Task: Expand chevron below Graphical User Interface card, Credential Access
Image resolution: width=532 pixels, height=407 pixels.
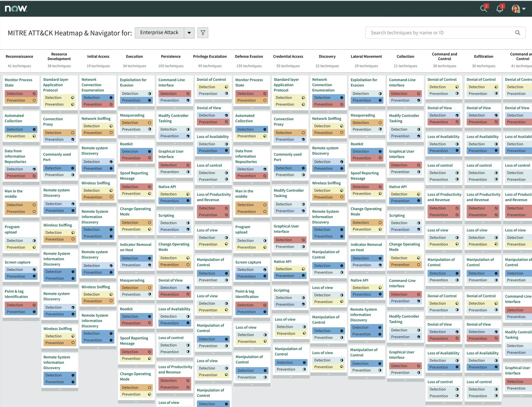Action: coord(290,254)
